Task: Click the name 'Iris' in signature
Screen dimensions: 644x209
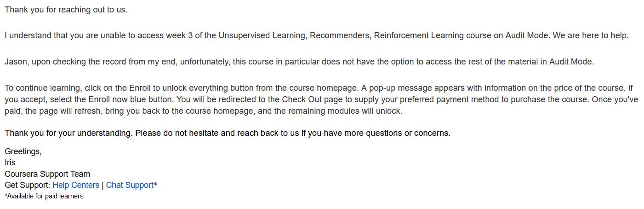Action: pyautogui.click(x=10, y=163)
